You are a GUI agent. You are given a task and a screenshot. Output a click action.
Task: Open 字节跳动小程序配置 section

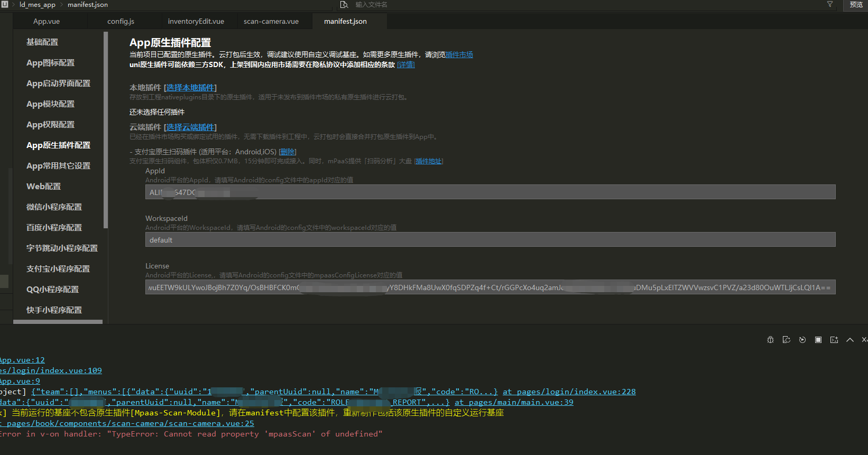62,248
